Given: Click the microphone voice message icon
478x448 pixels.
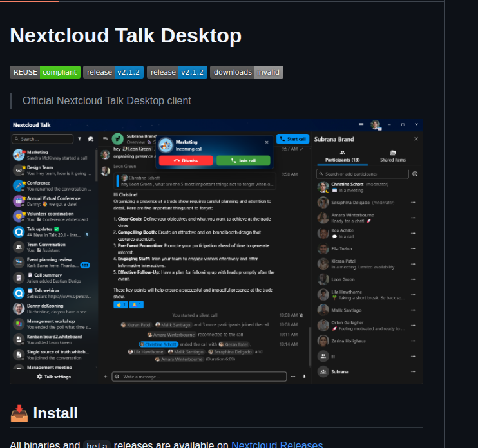Looking at the screenshot, I should tap(304, 377).
